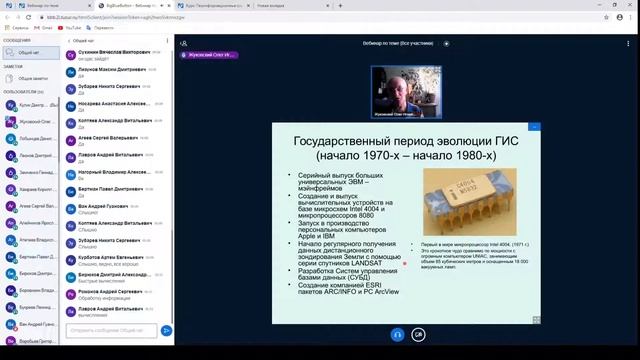Screen dimensions: 640x360
Task: Toggle the users list panel icon
Action: pyautogui.click(x=184, y=43)
